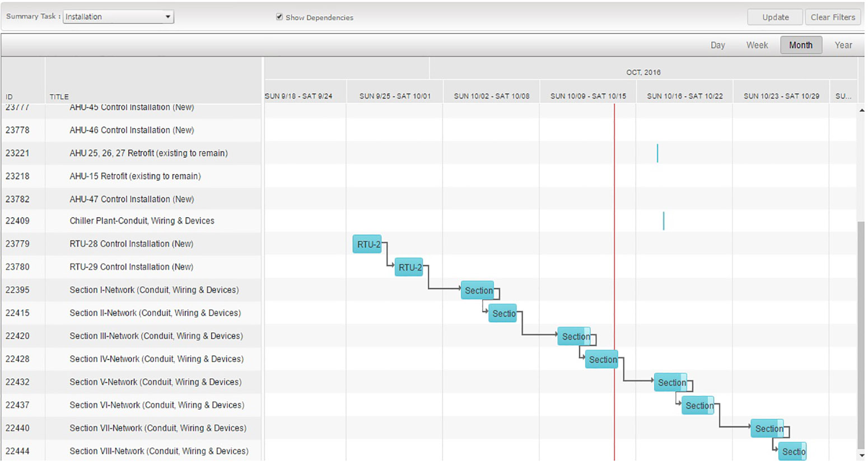This screenshot has width=868, height=470.
Task: Click the Section IV-Network task bar
Action: click(602, 360)
